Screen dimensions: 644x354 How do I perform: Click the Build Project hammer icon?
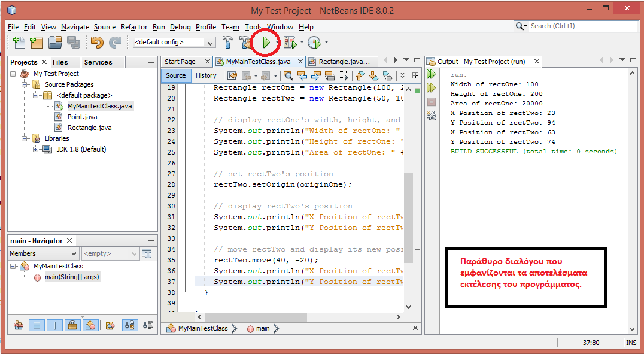[227, 43]
